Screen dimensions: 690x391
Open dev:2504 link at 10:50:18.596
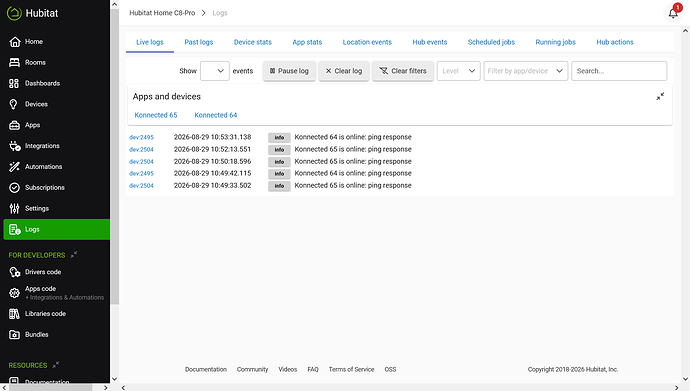141,161
